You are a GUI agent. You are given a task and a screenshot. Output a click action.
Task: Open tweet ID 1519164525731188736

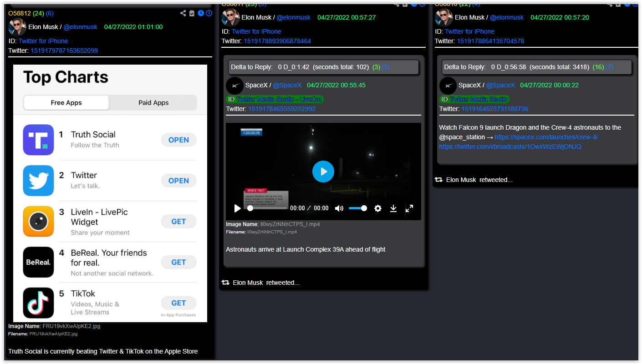[495, 109]
